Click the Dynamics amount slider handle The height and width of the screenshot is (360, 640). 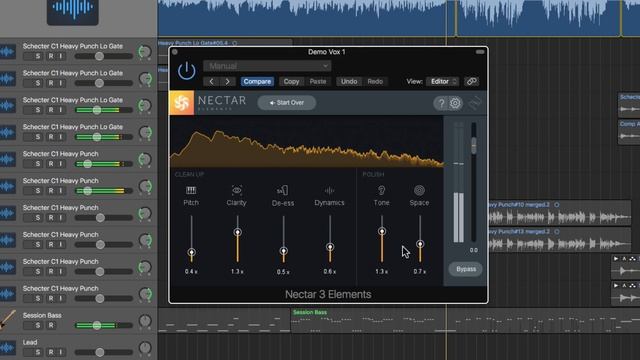coord(330,247)
